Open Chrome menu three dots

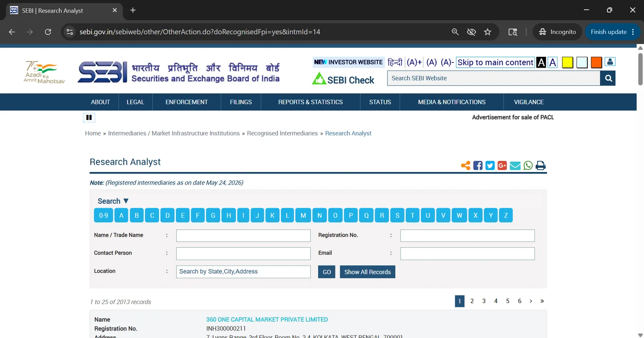pyautogui.click(x=633, y=32)
